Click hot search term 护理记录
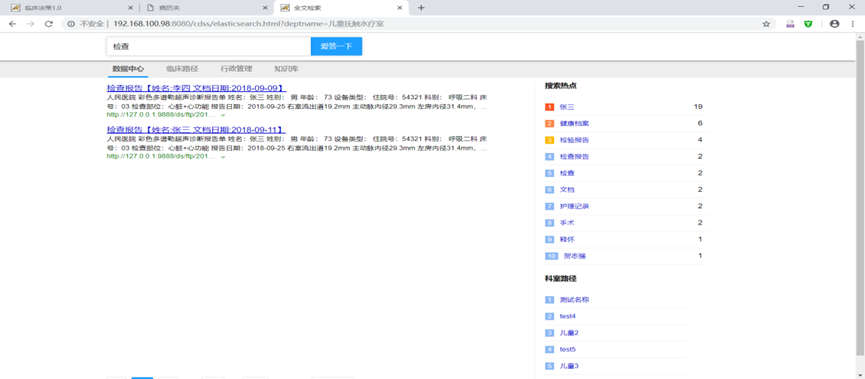865x379 pixels. tap(574, 206)
